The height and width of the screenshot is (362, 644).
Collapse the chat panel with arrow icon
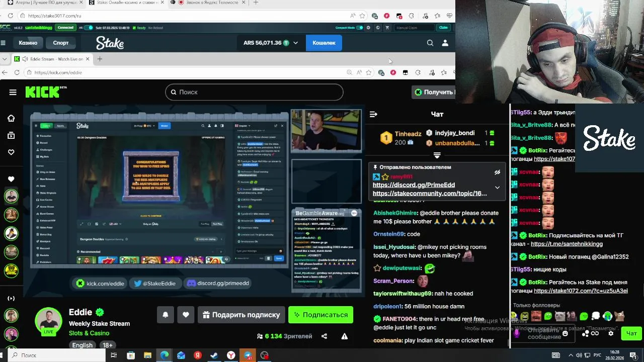click(373, 114)
